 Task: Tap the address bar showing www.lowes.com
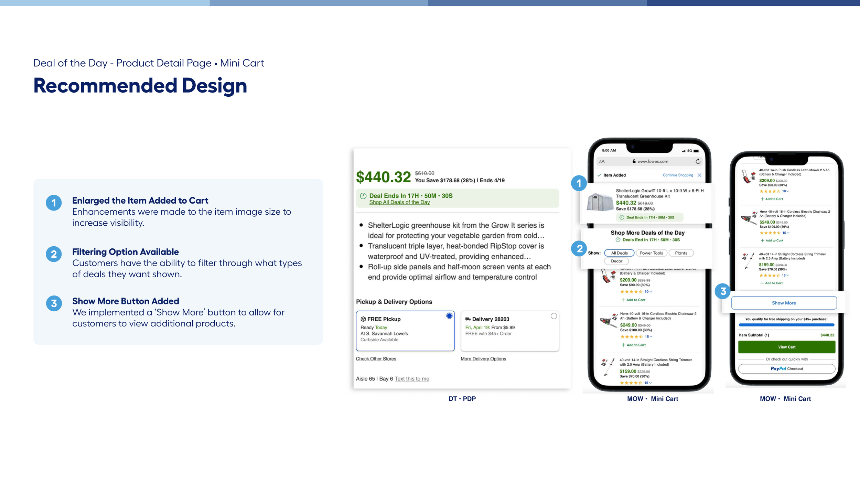pos(649,161)
